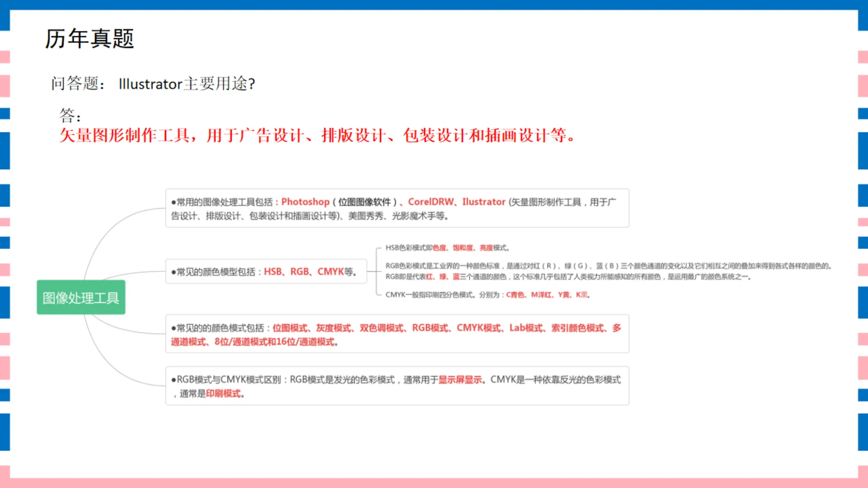
Task: Click the red text 显示屏显示
Action: click(x=460, y=380)
